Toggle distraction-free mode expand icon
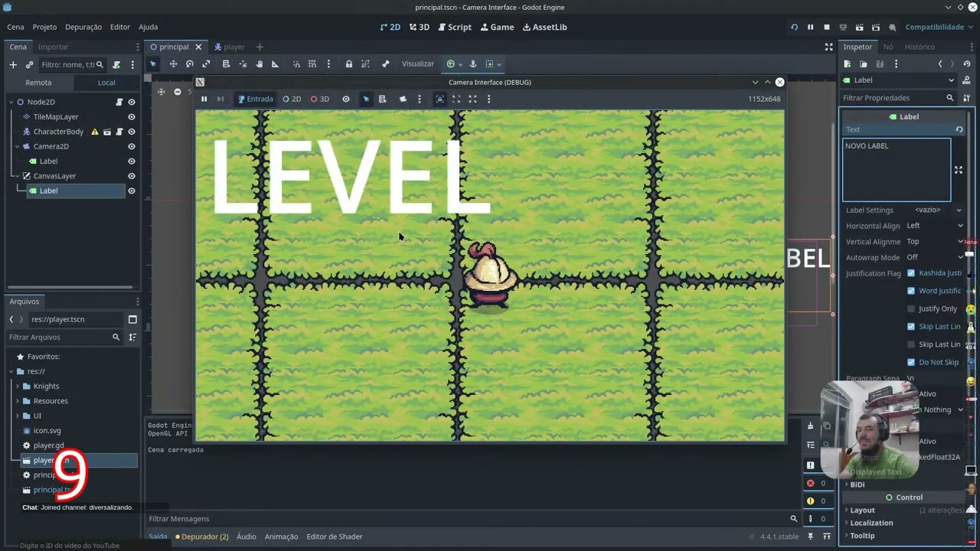The image size is (980, 551). point(828,47)
